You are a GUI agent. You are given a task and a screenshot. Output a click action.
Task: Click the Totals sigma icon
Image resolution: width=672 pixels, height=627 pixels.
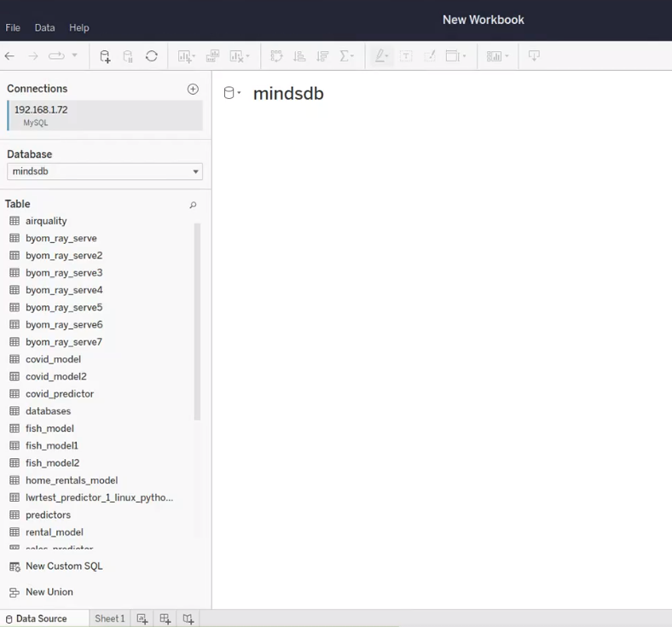click(347, 56)
